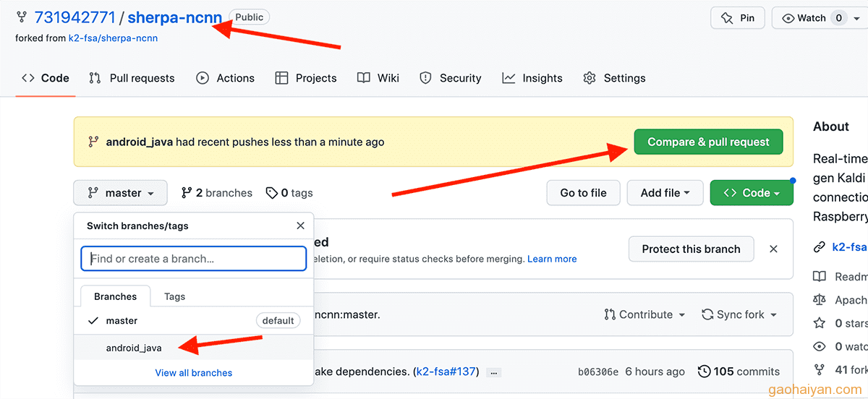Open the Learn more link
The image size is (868, 399).
(x=552, y=259)
